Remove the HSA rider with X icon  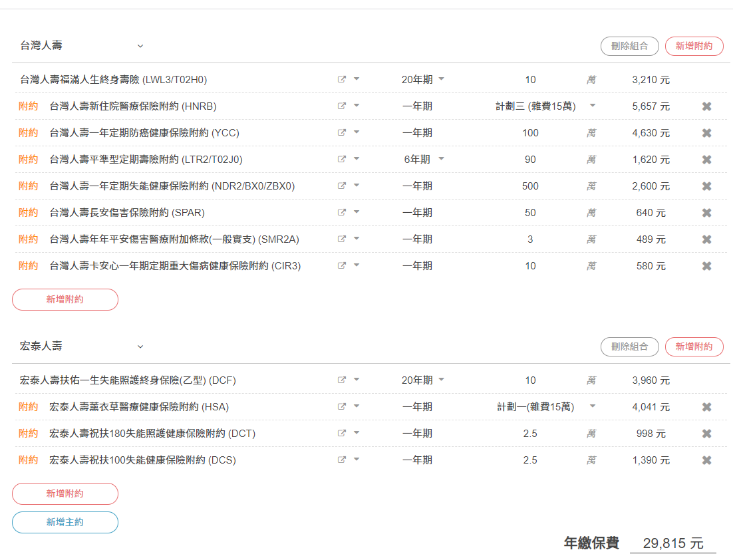pyautogui.click(x=707, y=407)
